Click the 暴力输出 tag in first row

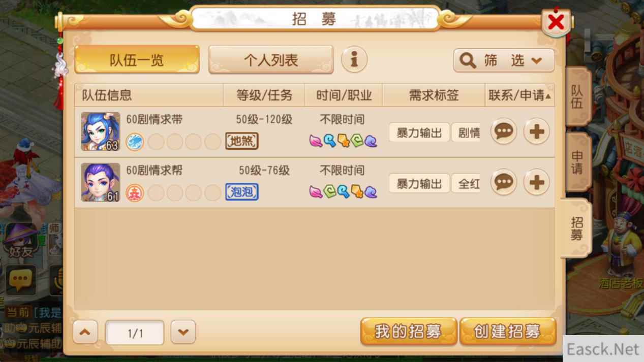tap(419, 133)
